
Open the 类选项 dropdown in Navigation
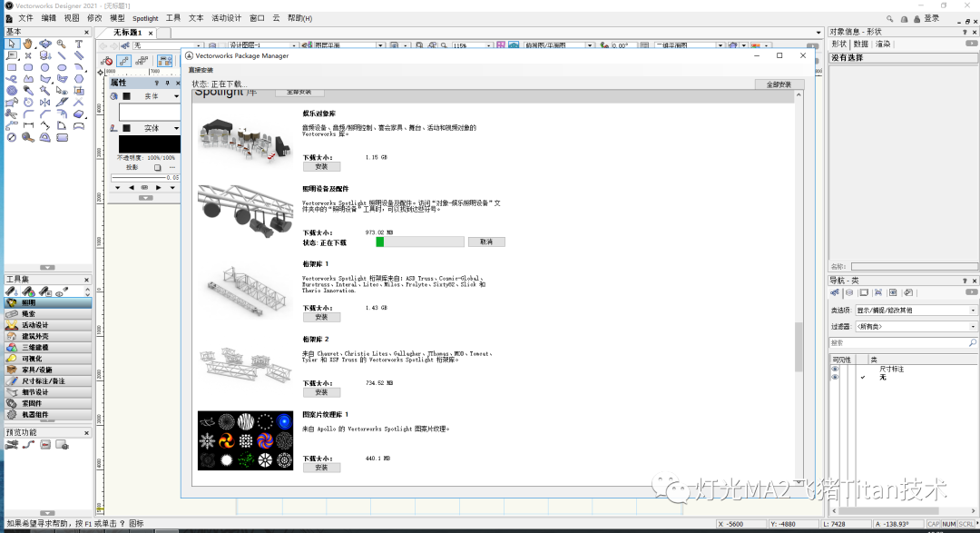(916, 311)
